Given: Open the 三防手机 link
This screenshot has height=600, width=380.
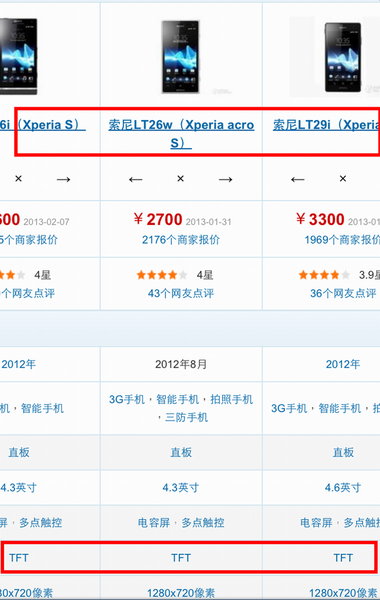Looking at the screenshot, I should coord(186,417).
